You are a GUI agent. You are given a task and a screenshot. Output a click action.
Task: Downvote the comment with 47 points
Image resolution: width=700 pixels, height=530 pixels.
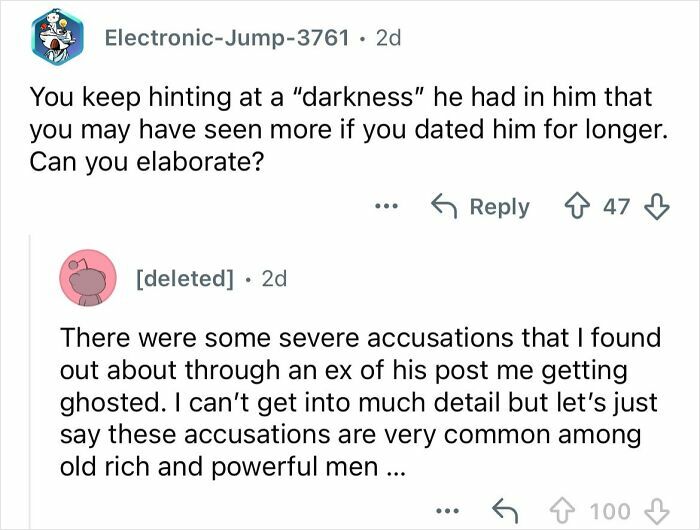(656, 207)
